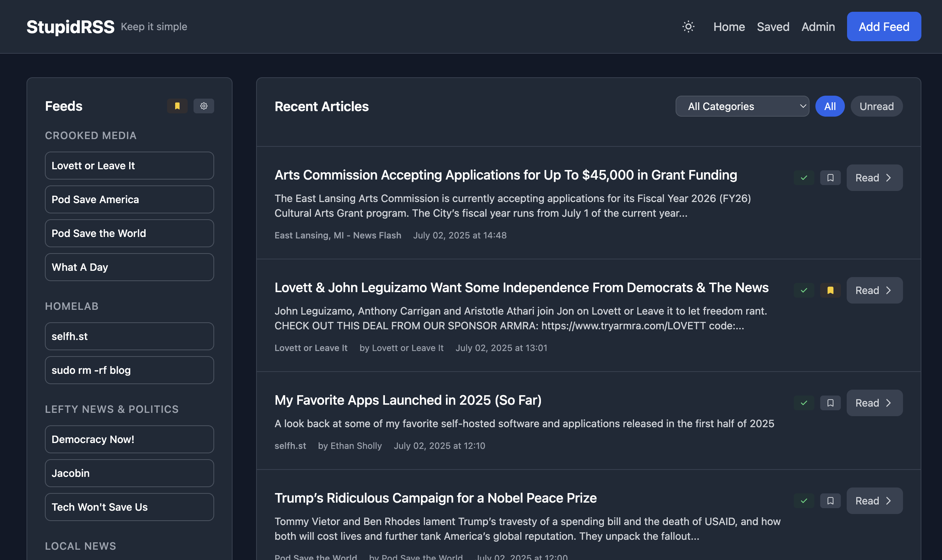Switch to Unread articles filter

tap(877, 106)
